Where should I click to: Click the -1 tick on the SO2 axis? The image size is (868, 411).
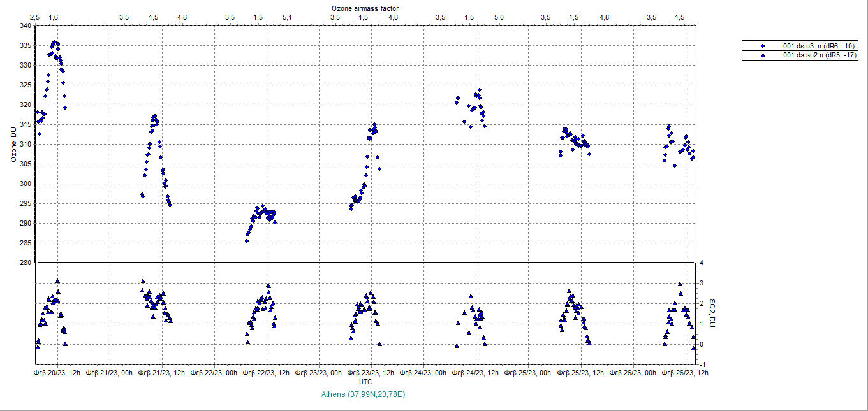point(702,364)
